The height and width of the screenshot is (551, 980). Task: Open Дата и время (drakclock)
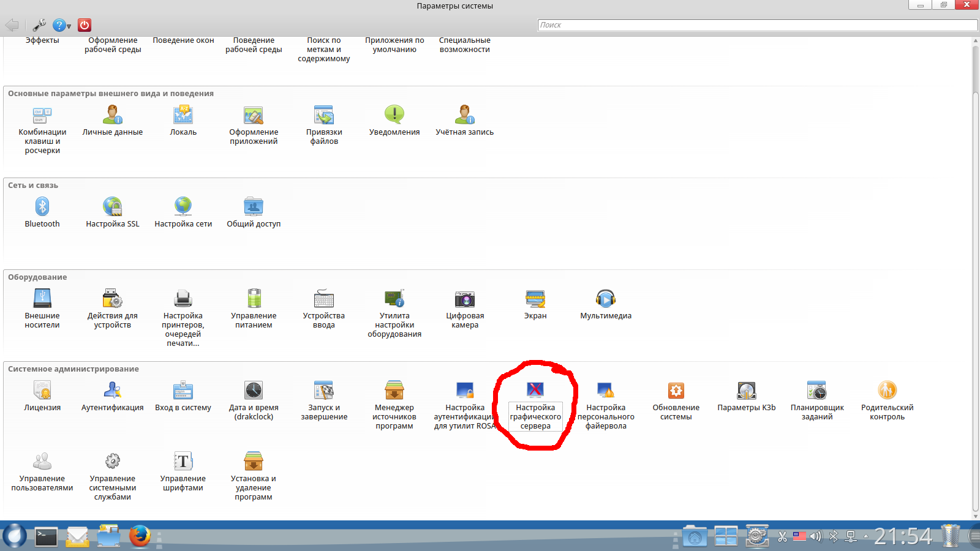click(x=254, y=401)
